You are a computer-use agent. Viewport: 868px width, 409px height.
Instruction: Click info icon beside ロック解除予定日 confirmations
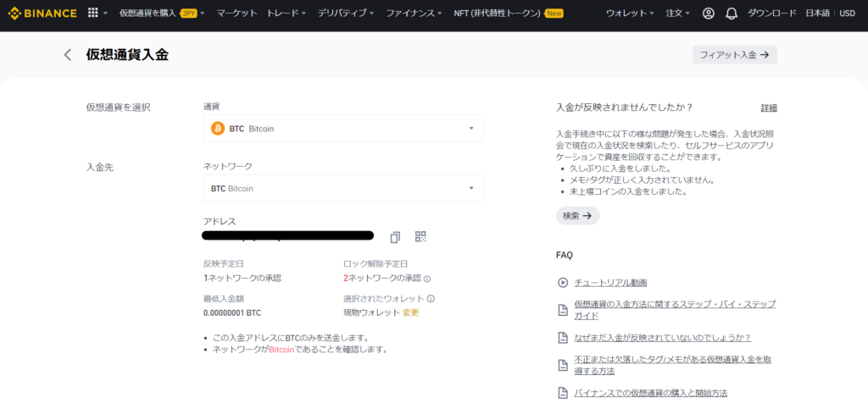coord(427,279)
